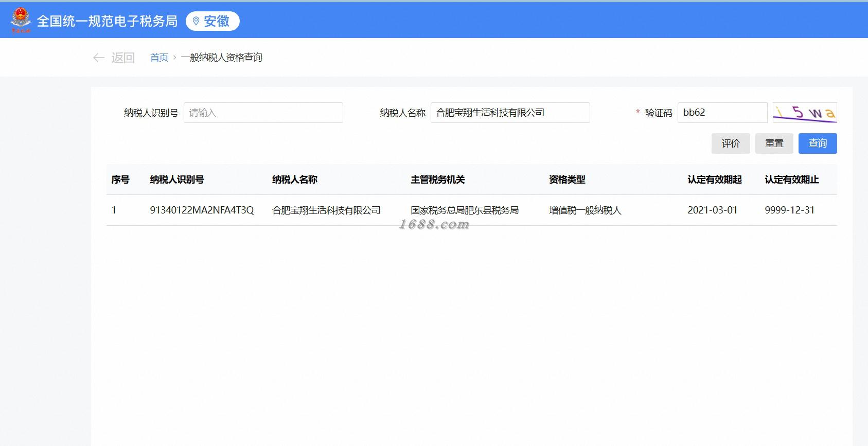
Task: Focus the 纳税人识别号 input field
Action: pos(263,113)
